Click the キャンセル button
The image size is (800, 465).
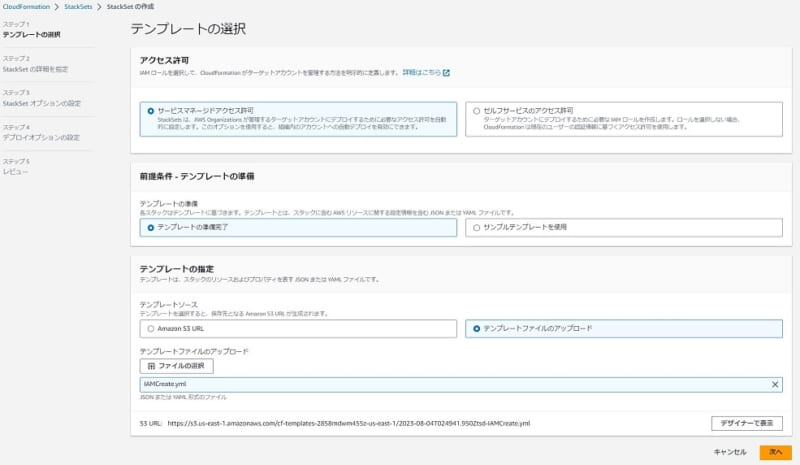pyautogui.click(x=730, y=452)
